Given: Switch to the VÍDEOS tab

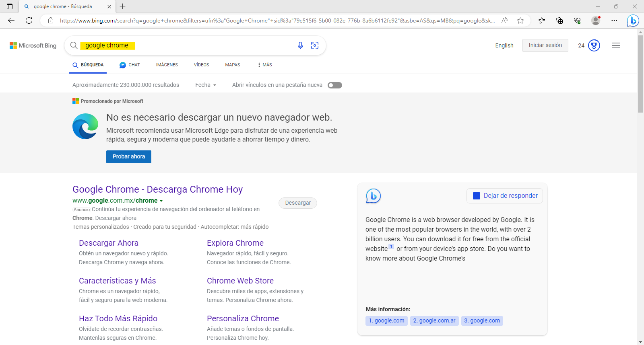Looking at the screenshot, I should click(x=201, y=65).
